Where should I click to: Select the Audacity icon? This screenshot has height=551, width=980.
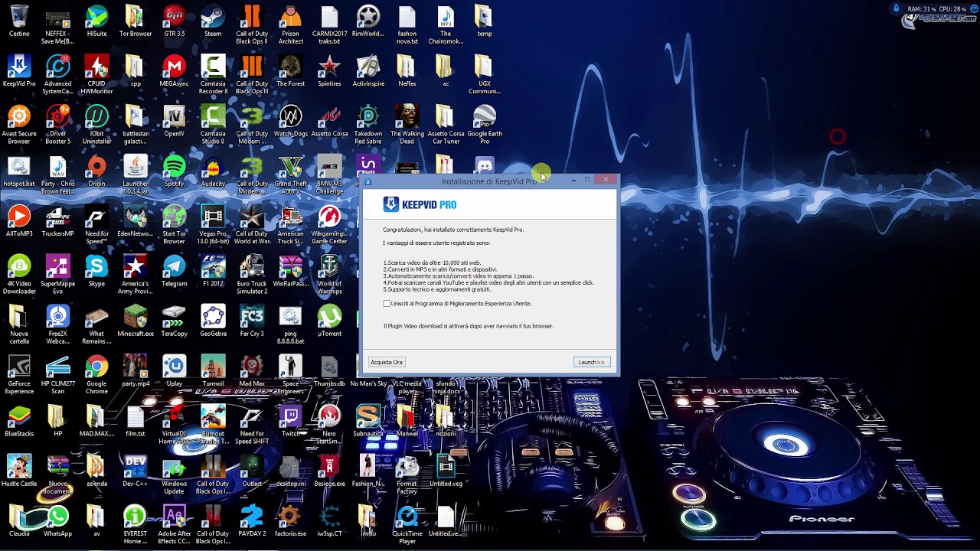point(213,167)
